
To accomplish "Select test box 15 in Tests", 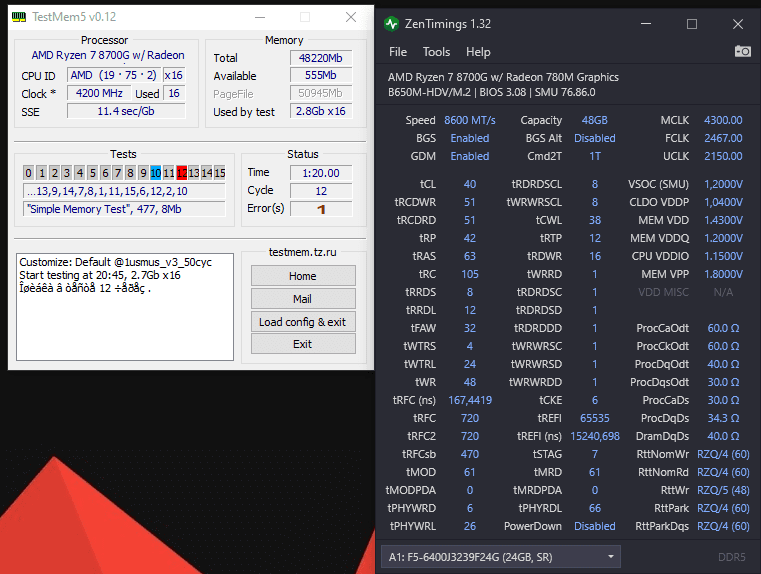I will click(220, 173).
